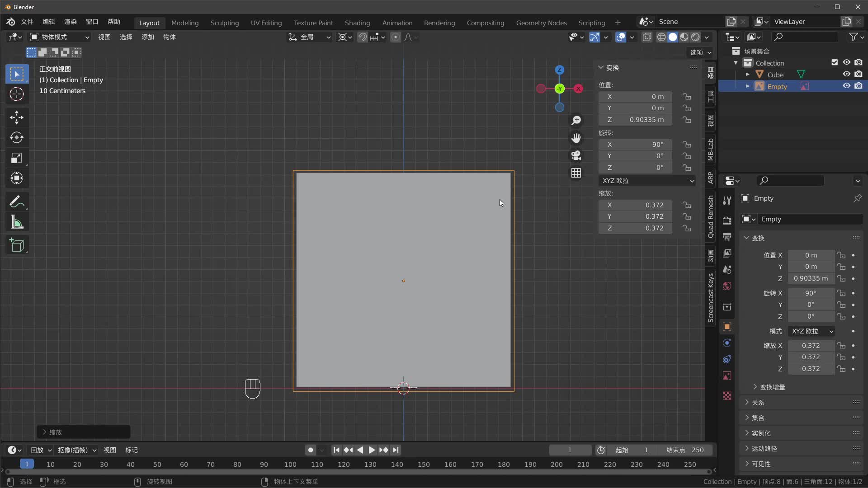Open the object mode dropdown
The image size is (868, 488).
(60, 37)
